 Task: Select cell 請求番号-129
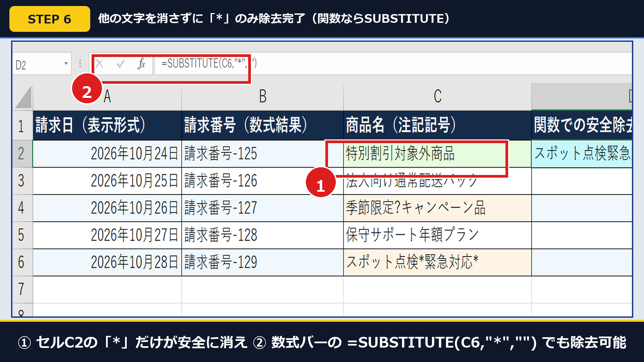click(263, 262)
